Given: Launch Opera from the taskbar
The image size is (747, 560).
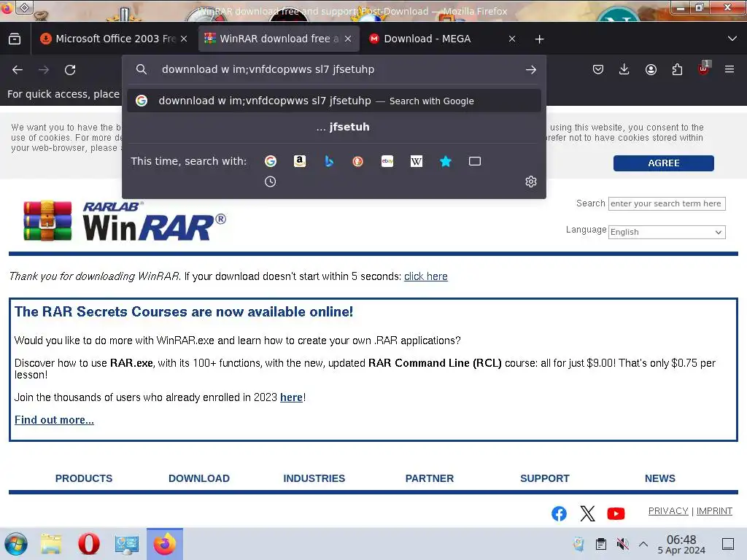Looking at the screenshot, I should [88, 544].
